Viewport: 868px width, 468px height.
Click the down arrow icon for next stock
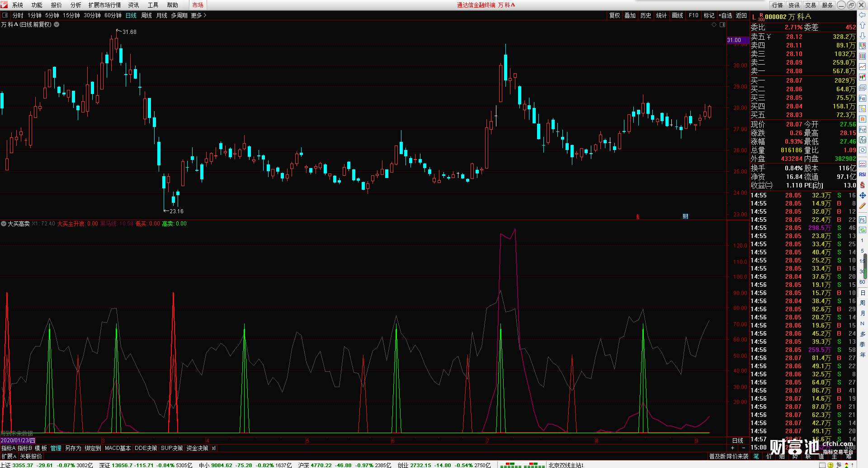[863, 36]
